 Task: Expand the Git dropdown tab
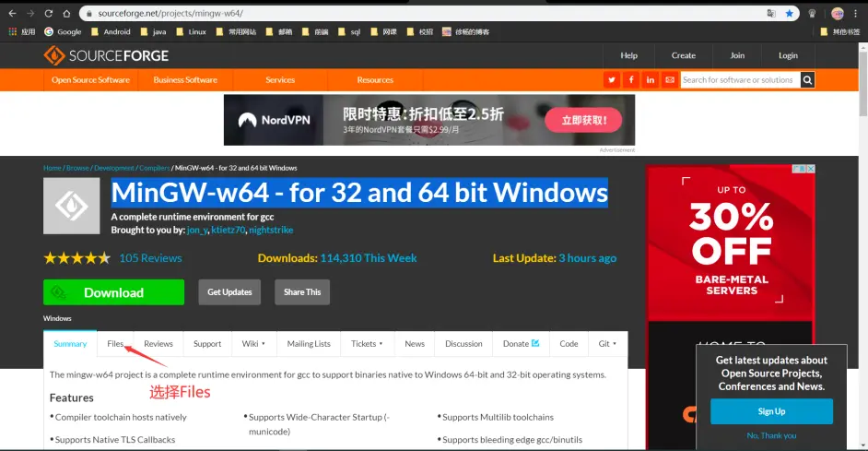[606, 344]
